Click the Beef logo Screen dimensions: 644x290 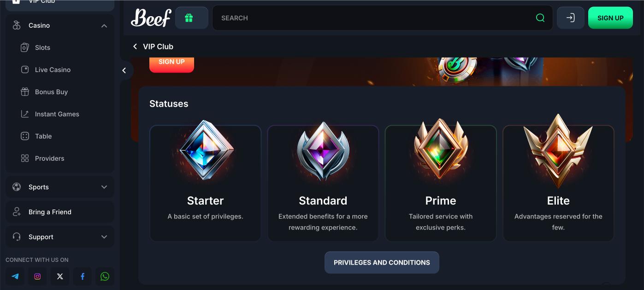[x=151, y=18]
